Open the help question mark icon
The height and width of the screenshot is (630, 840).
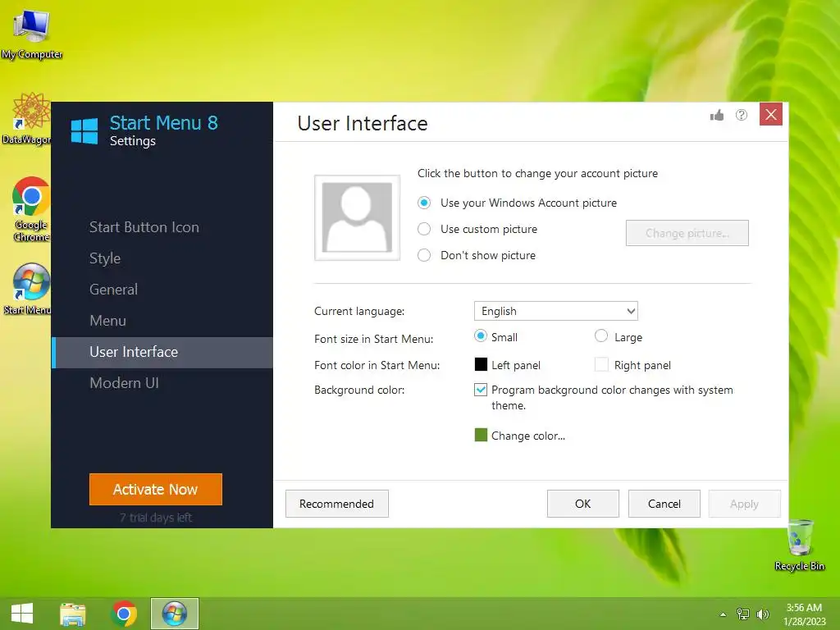(742, 115)
